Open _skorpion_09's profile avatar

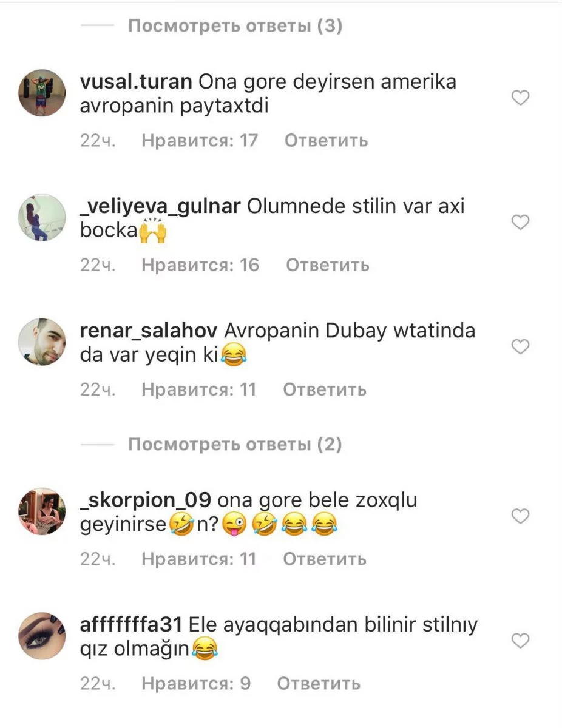pos(42,511)
